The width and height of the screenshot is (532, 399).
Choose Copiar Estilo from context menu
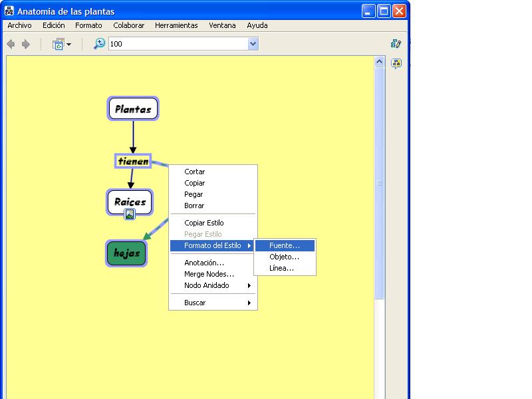204,223
